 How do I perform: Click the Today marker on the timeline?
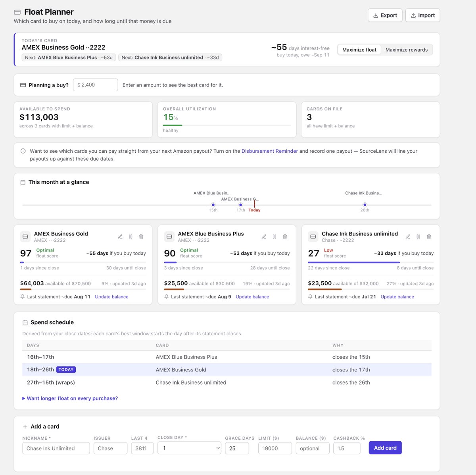coord(255,206)
